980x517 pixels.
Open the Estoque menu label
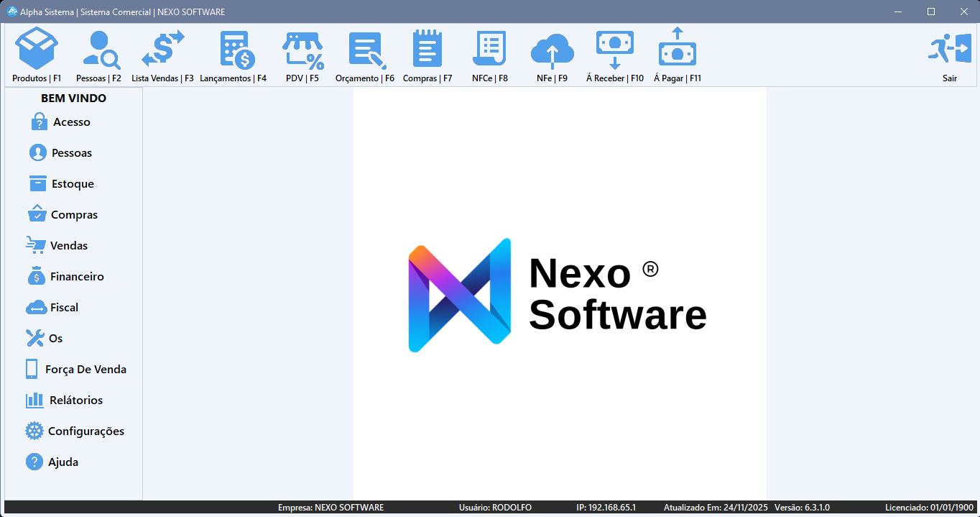click(73, 184)
